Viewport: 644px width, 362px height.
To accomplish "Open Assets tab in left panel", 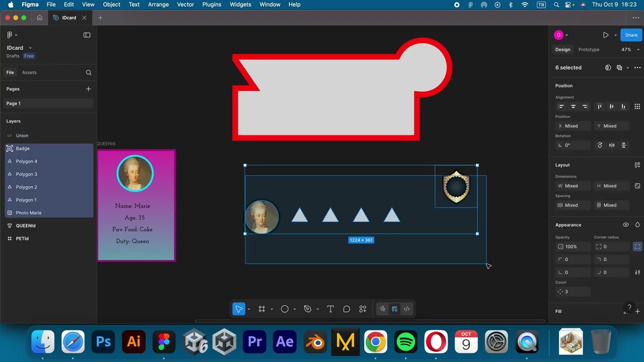I will pyautogui.click(x=29, y=72).
